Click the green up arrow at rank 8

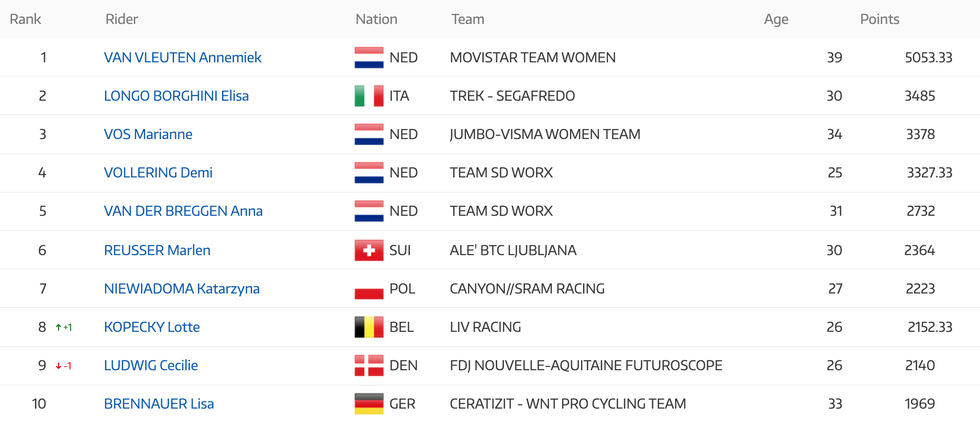click(x=59, y=327)
